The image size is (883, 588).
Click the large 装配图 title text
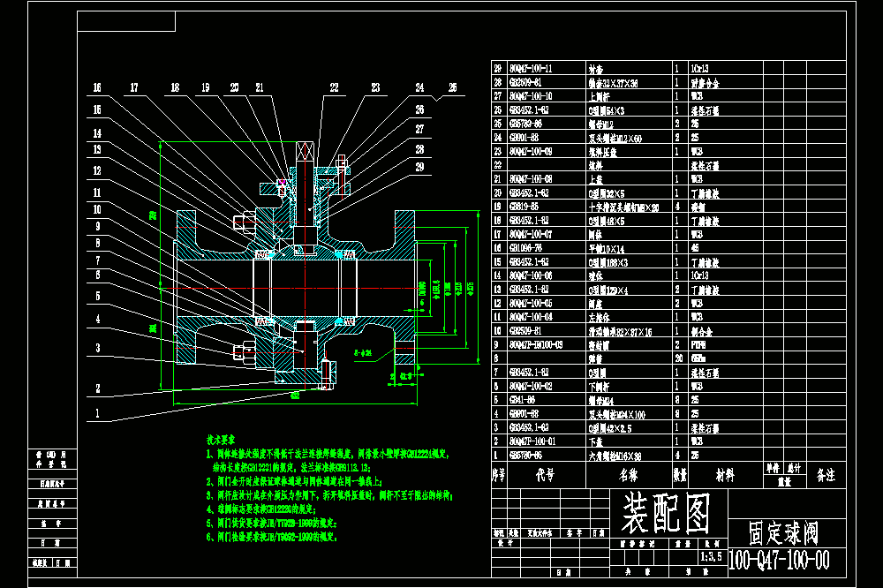click(666, 513)
